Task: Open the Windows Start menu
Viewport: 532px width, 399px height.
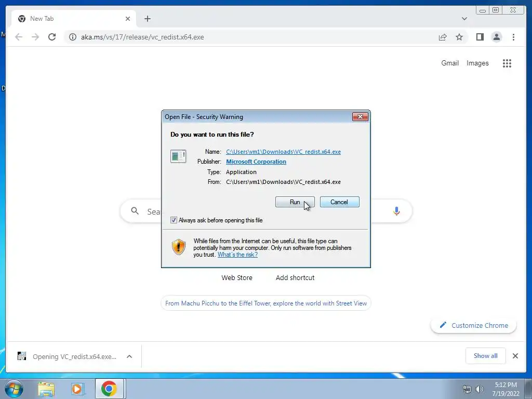Action: (x=14, y=389)
